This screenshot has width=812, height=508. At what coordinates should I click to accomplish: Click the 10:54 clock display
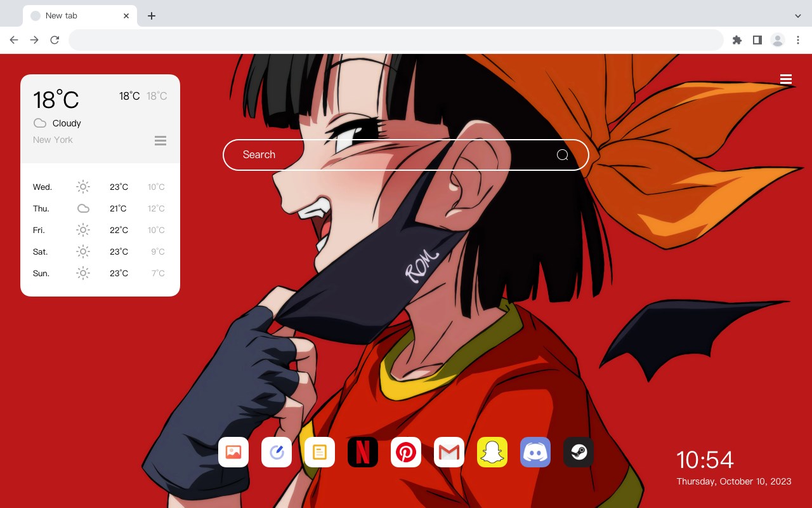(705, 460)
